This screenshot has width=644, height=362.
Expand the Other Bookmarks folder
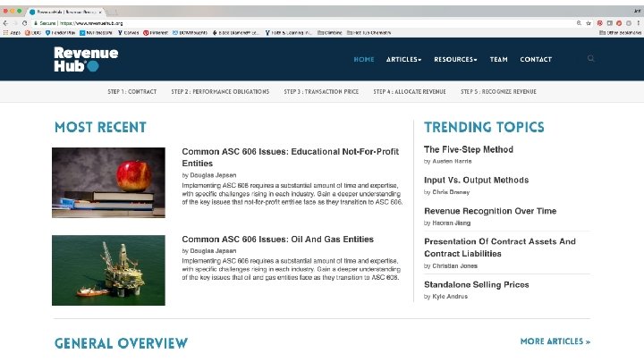pyautogui.click(x=620, y=33)
